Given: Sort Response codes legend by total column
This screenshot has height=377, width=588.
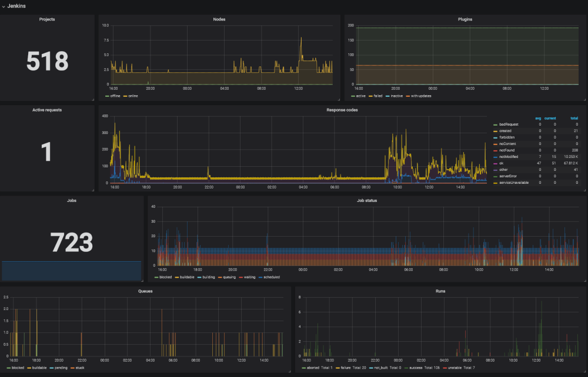Looking at the screenshot, I should [x=574, y=118].
